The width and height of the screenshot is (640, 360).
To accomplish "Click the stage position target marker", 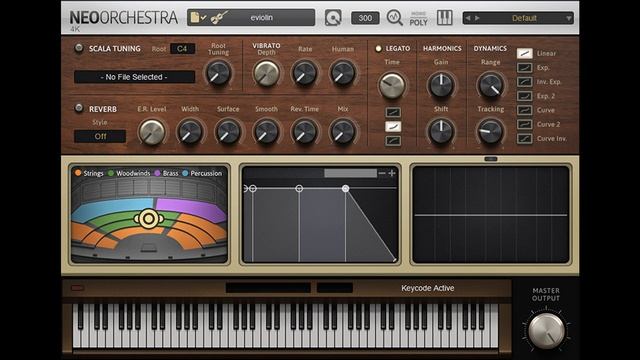I will click(x=149, y=219).
